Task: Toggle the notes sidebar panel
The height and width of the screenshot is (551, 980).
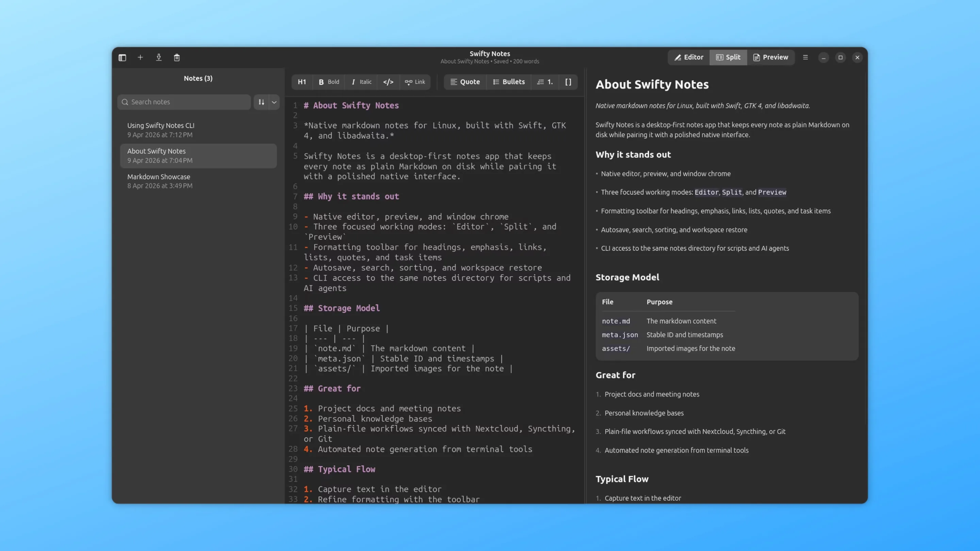Action: (x=122, y=57)
